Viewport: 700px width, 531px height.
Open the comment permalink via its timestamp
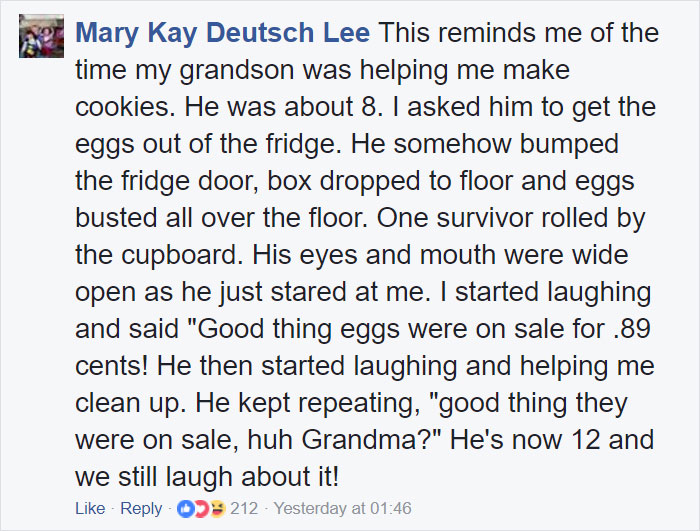tap(342, 509)
